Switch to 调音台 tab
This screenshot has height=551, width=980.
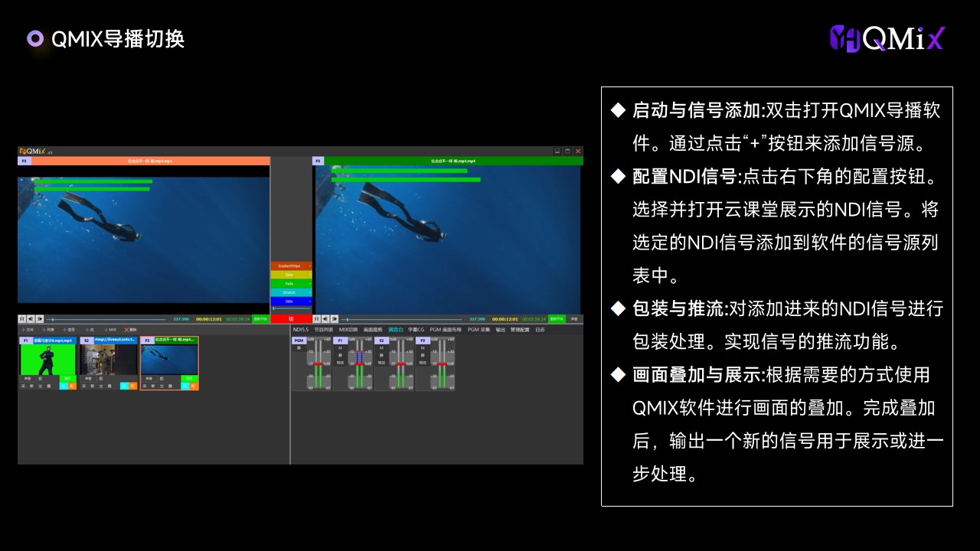396,330
